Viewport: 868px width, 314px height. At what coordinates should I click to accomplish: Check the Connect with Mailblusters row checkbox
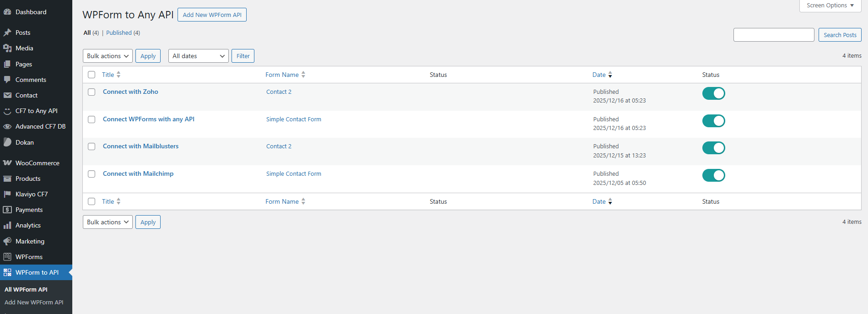pyautogui.click(x=92, y=146)
